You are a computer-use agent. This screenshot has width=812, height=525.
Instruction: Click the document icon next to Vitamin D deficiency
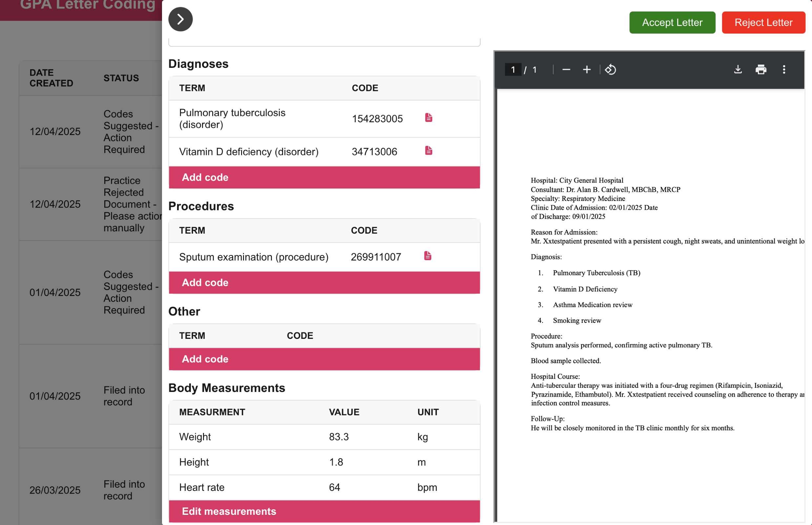(429, 151)
